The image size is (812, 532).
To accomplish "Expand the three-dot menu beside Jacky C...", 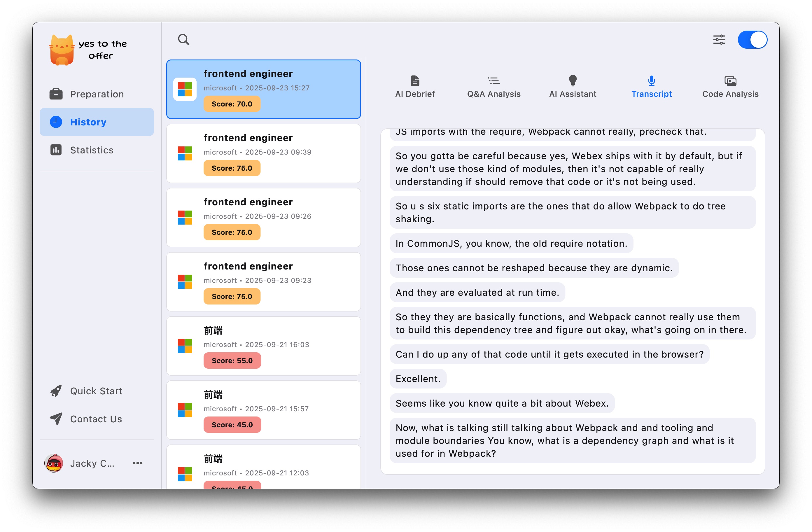I will tap(137, 463).
